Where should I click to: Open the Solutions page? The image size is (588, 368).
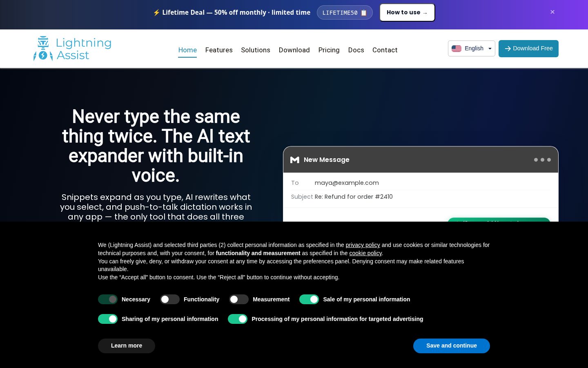(256, 50)
